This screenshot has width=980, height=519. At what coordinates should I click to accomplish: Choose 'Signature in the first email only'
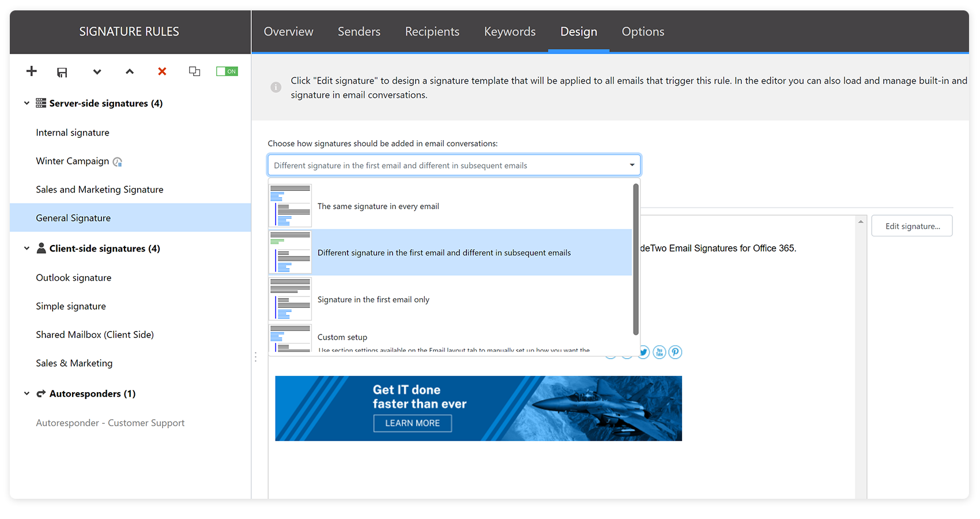[374, 299]
